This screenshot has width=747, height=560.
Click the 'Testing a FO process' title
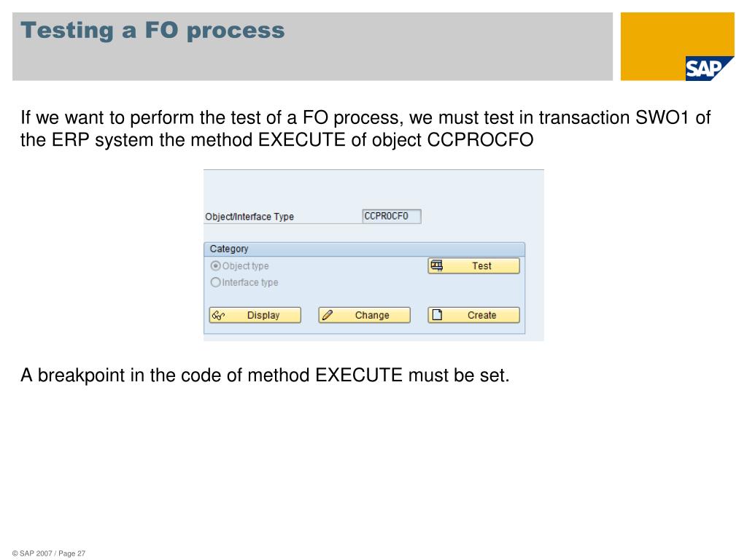click(x=152, y=31)
